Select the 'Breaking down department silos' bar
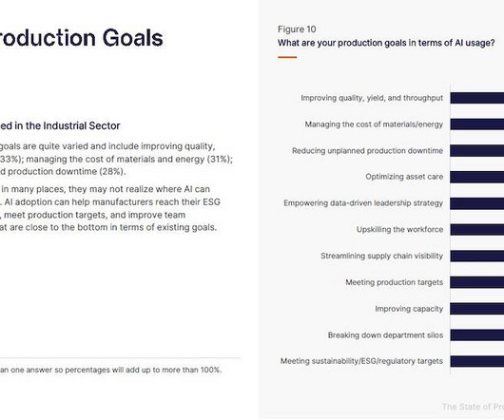This screenshot has height=420, width=504. [477, 335]
